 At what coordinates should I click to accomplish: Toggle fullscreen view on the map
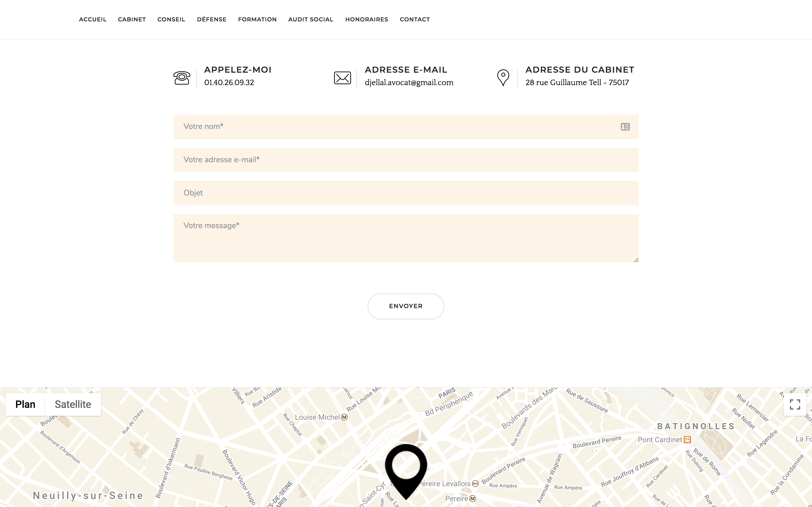point(795,404)
